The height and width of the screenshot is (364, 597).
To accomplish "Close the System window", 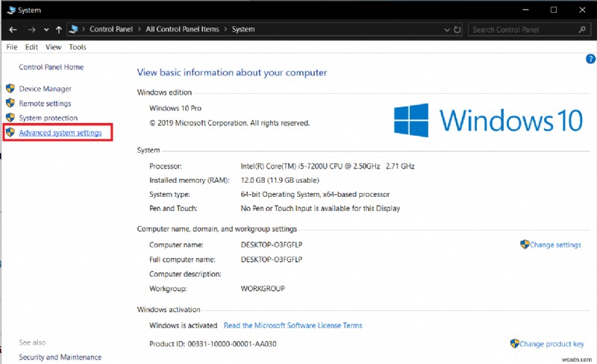I will click(x=582, y=10).
